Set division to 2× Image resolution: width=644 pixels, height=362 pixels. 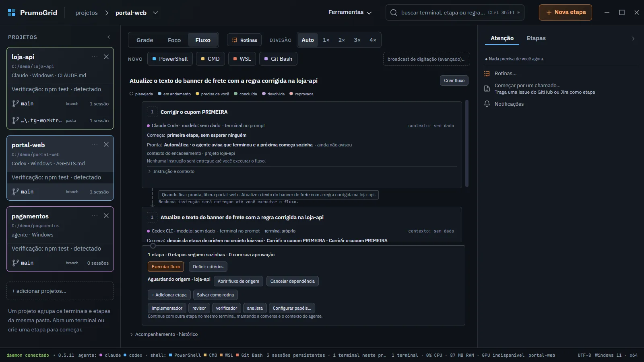[342, 40]
